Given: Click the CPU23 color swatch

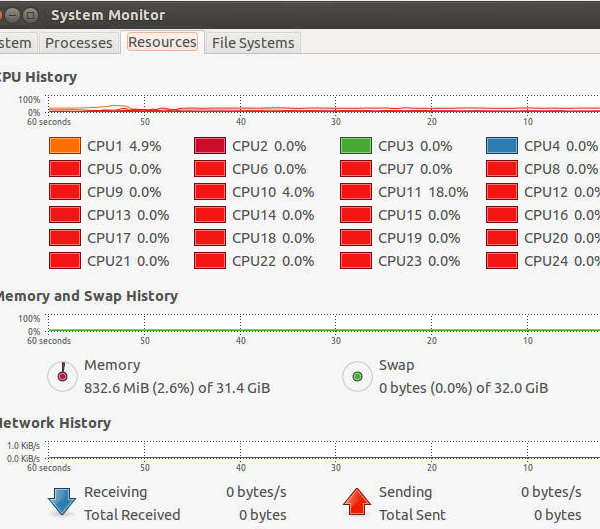Looking at the screenshot, I should tap(356, 261).
